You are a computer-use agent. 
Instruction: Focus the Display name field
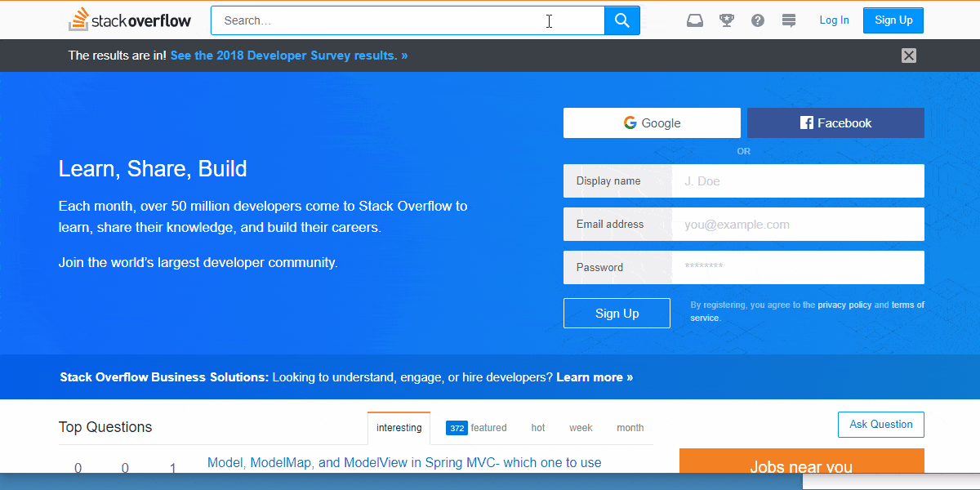(x=798, y=181)
